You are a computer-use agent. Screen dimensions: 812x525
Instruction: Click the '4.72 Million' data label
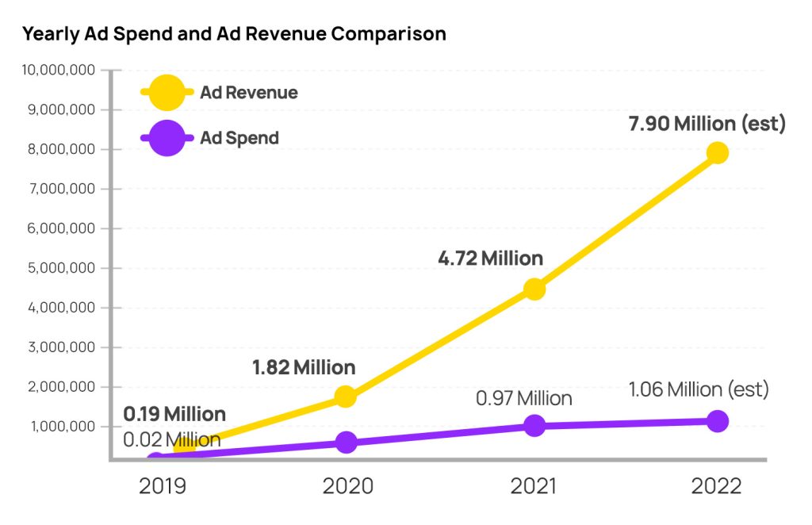point(490,258)
